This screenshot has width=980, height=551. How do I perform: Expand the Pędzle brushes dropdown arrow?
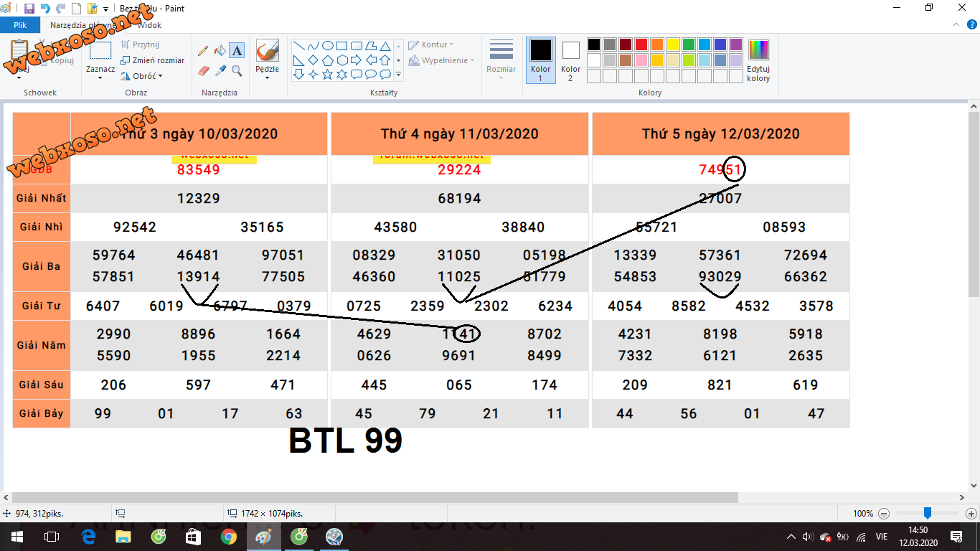point(267,77)
